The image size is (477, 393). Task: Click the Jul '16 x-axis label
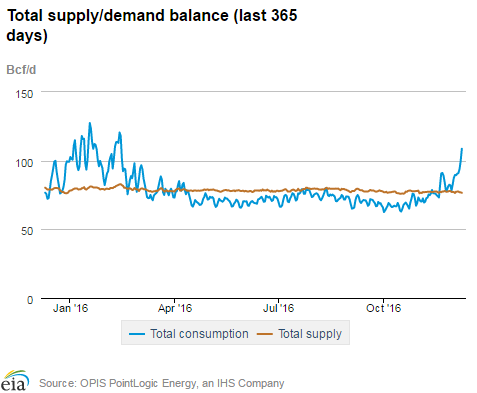(279, 308)
